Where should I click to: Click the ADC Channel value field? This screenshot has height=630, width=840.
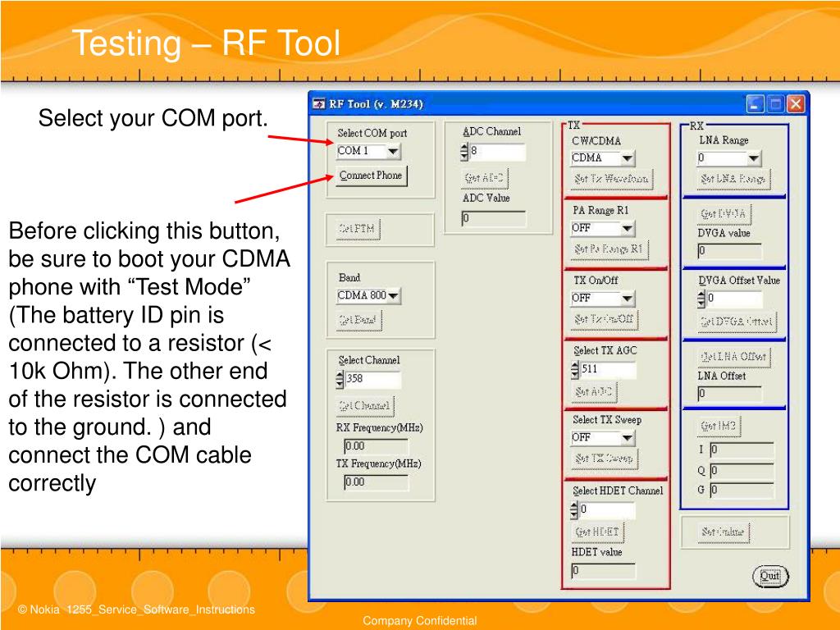point(498,152)
